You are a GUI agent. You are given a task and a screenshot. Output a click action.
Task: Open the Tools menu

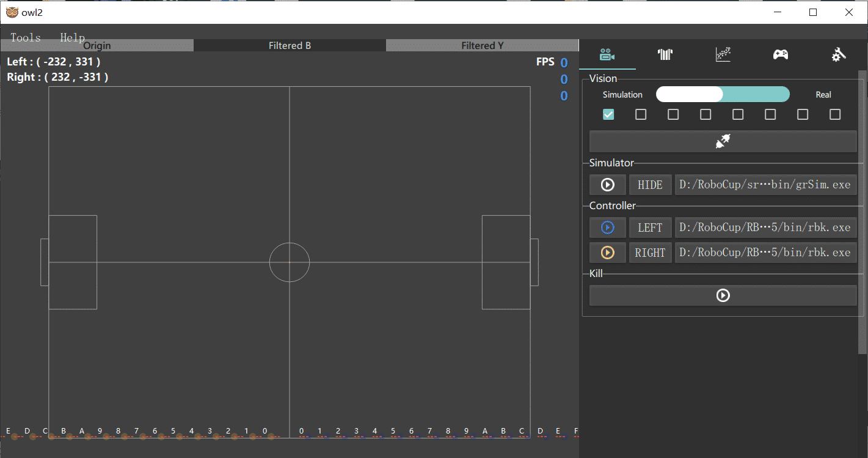click(26, 37)
